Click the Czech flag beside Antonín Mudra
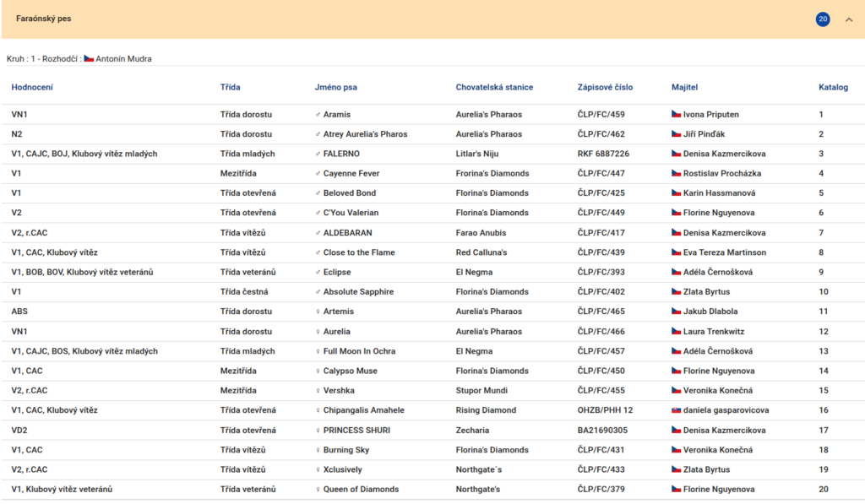This screenshot has width=865, height=504. (89, 58)
